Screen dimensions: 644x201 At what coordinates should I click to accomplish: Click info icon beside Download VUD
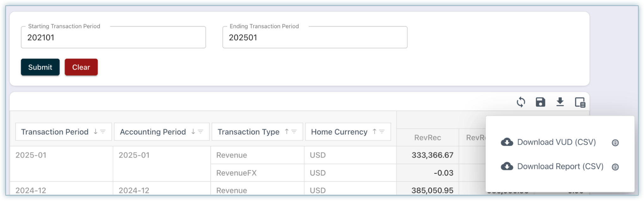click(x=615, y=143)
